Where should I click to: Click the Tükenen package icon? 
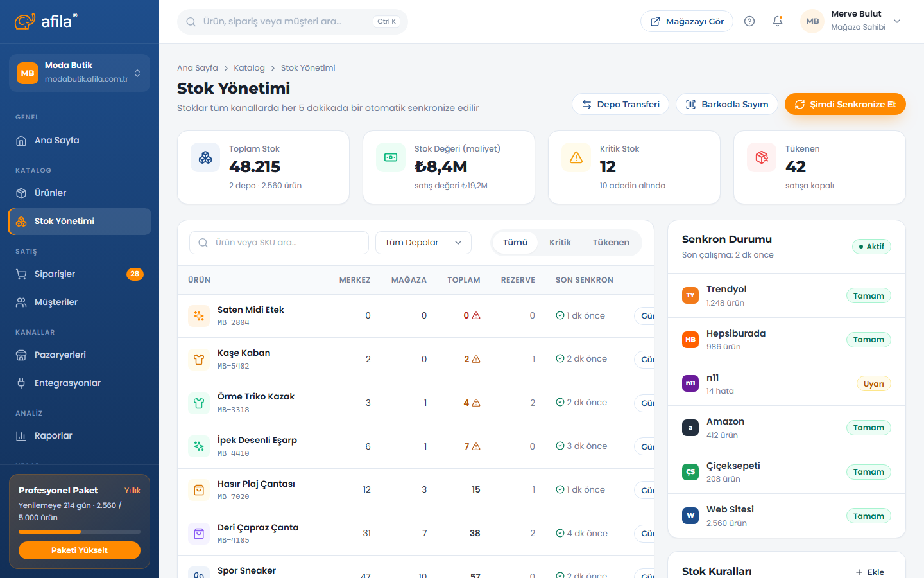click(x=762, y=157)
